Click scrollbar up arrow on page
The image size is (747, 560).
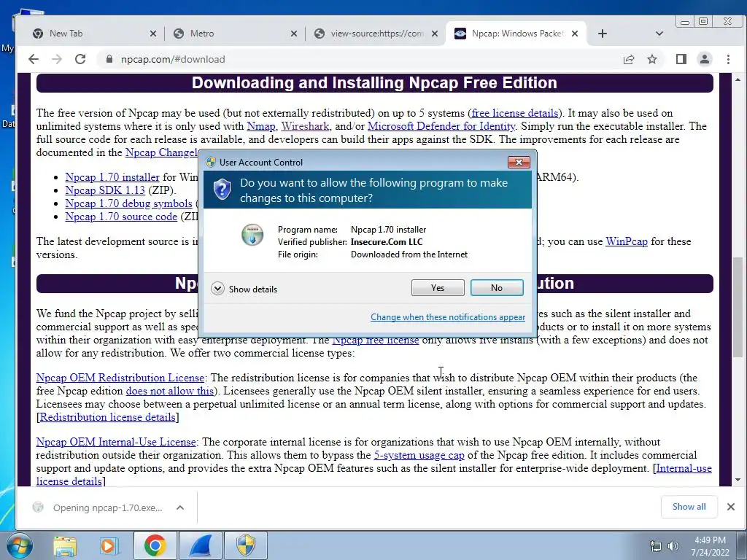(x=738, y=80)
